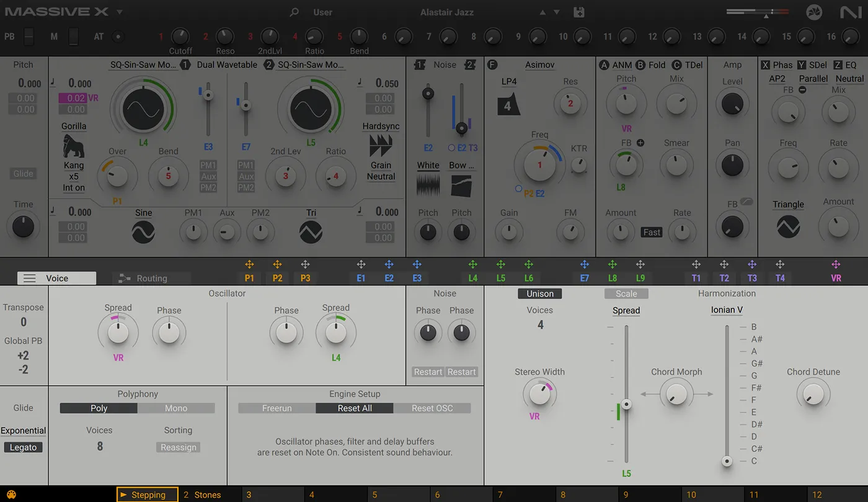Click the Triangle LFO shape icon
This screenshot has width=868, height=502.
788,226
